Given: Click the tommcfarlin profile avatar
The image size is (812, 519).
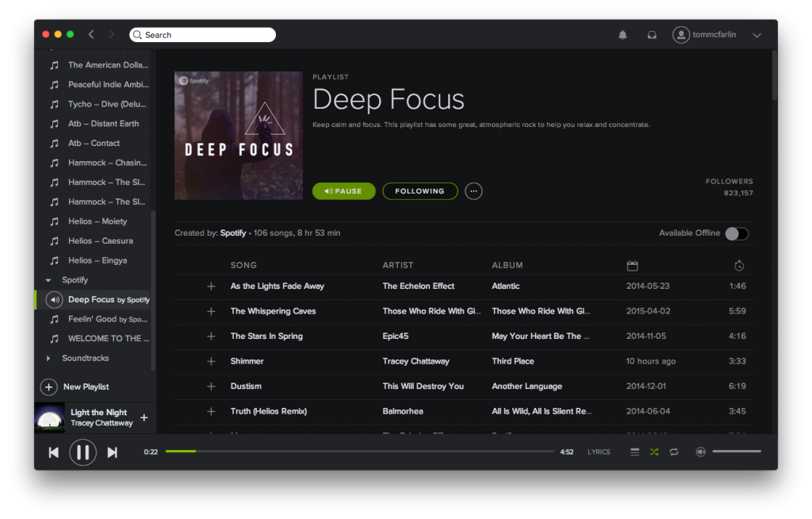Looking at the screenshot, I should [x=681, y=35].
